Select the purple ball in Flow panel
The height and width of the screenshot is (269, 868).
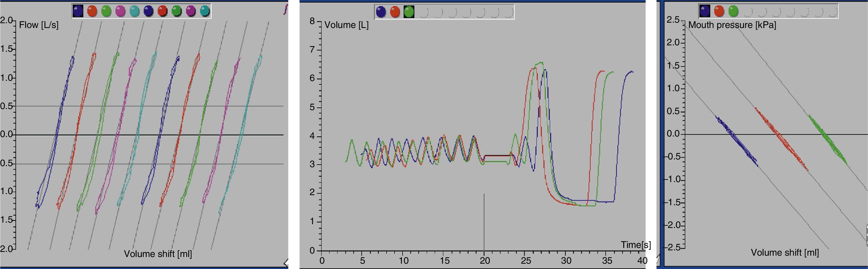click(x=191, y=11)
